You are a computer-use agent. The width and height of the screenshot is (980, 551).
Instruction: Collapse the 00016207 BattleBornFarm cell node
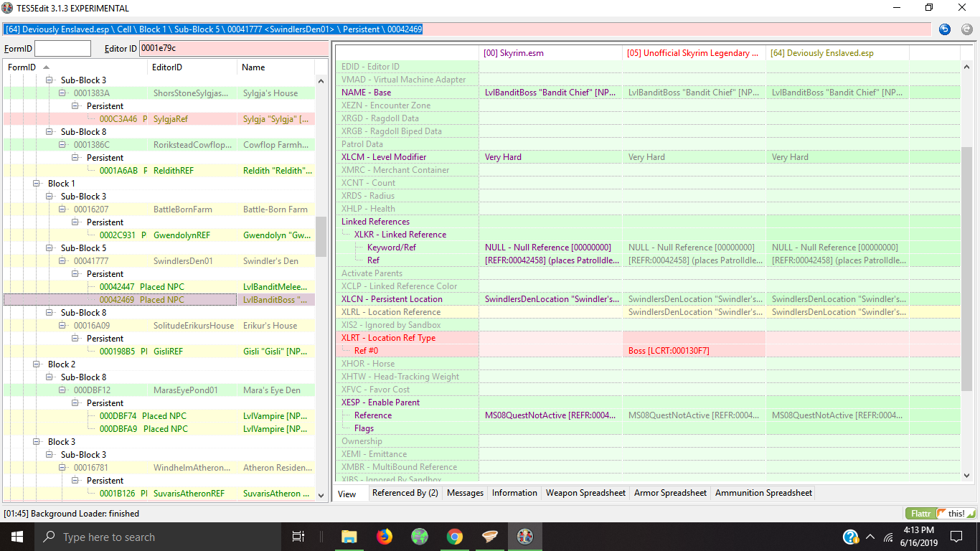click(x=64, y=209)
